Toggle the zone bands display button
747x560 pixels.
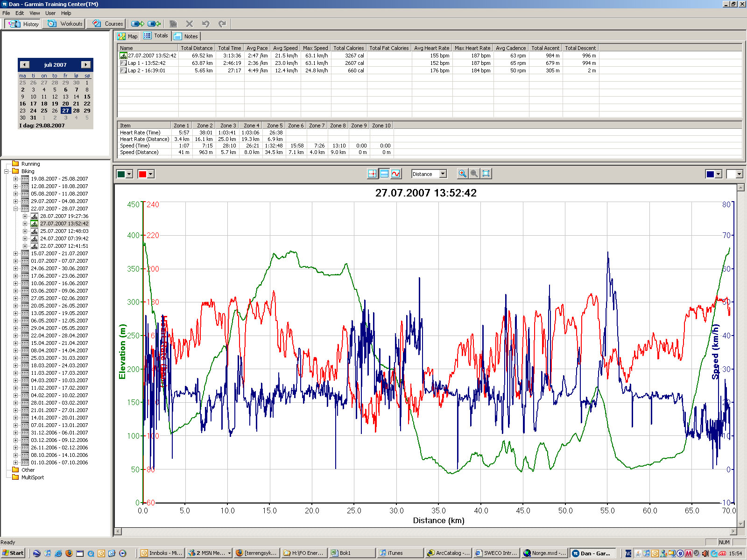point(384,174)
